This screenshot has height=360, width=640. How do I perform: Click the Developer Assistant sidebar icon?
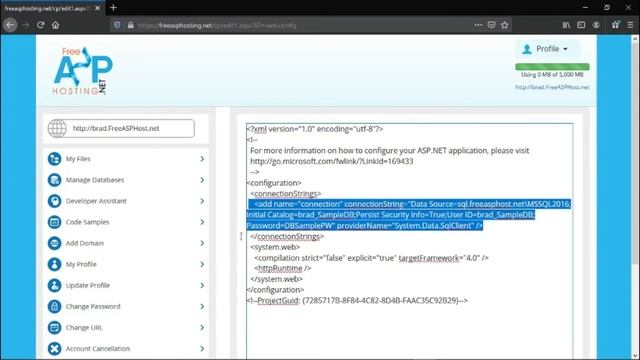tap(54, 201)
